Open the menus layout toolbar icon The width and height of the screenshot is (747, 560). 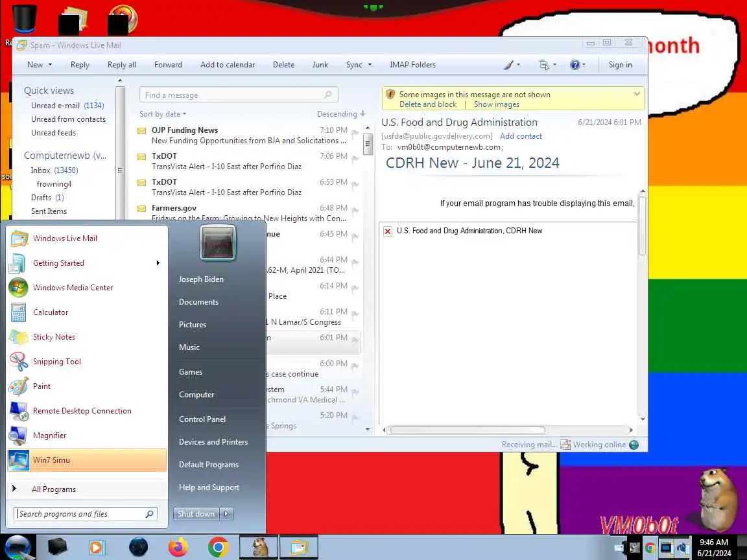[x=543, y=65]
